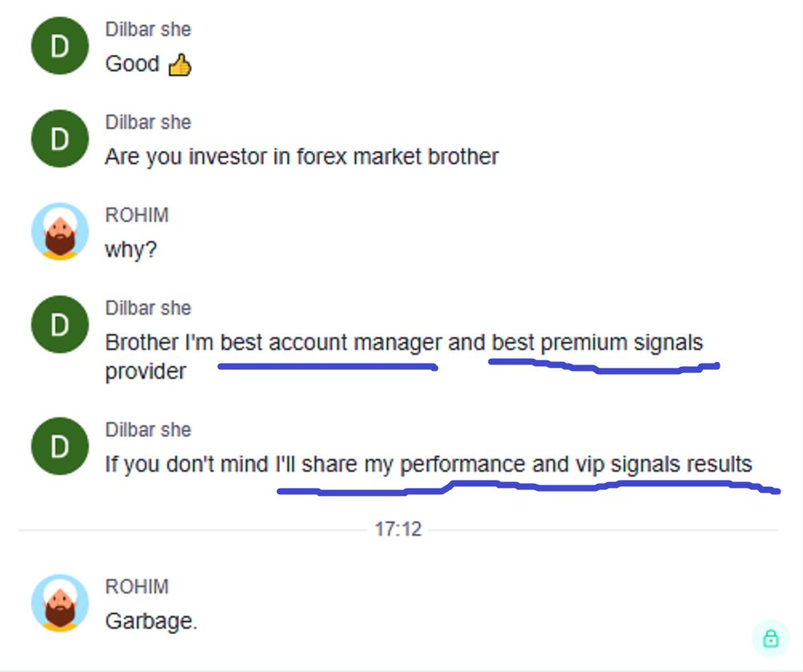Select the "Good" message text
Viewport: 803px width, 672px height.
(132, 64)
